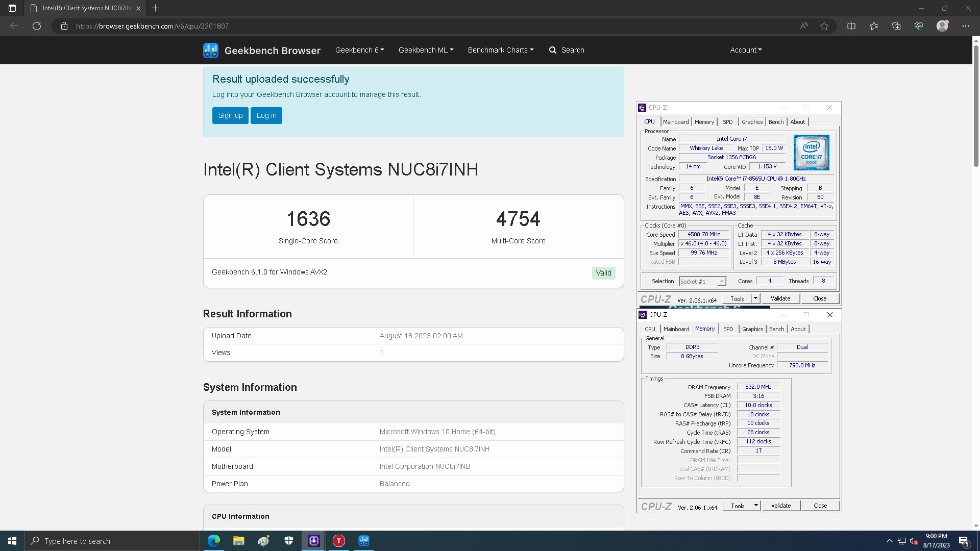Expand the Benchmark Charts dropdown

[501, 50]
